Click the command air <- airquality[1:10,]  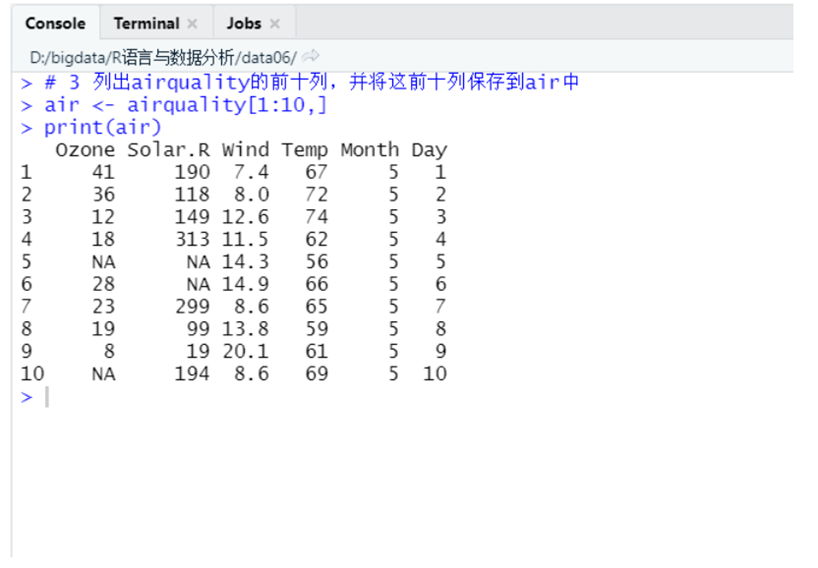click(x=185, y=105)
